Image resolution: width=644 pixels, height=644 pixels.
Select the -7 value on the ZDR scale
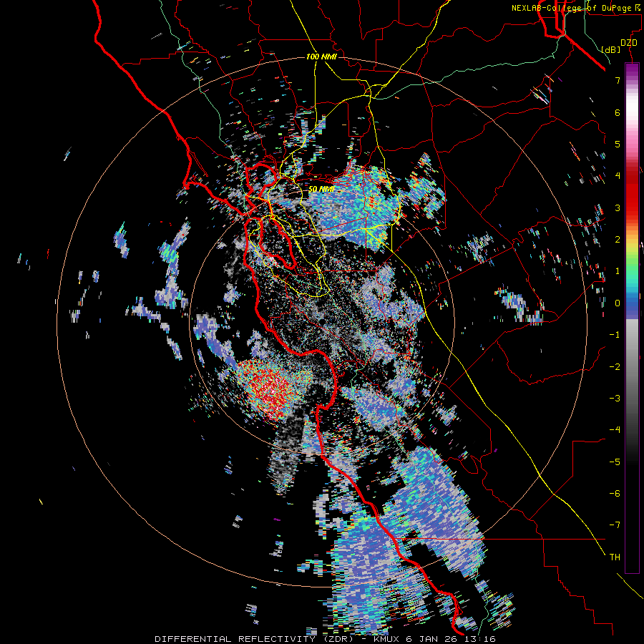[615, 525]
